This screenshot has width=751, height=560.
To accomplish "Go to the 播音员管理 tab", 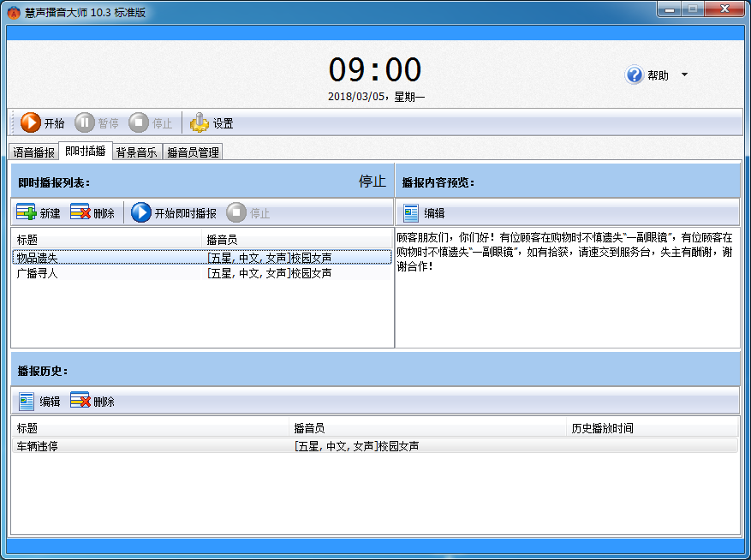I will [x=193, y=152].
